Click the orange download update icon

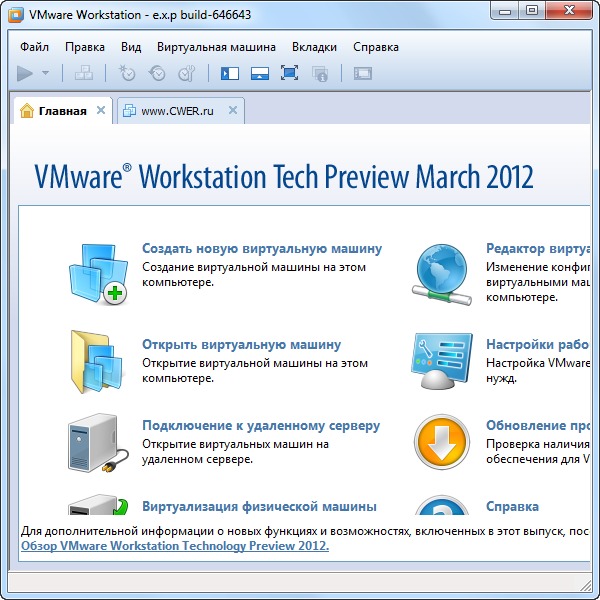(442, 441)
